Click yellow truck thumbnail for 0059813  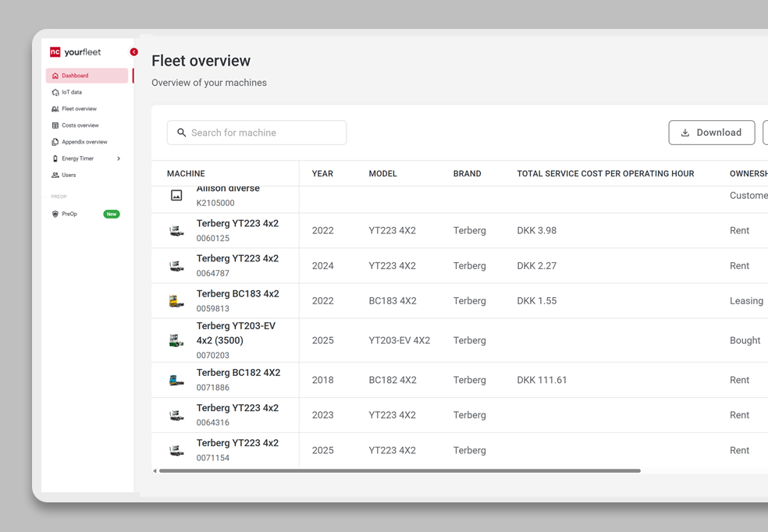click(x=176, y=301)
